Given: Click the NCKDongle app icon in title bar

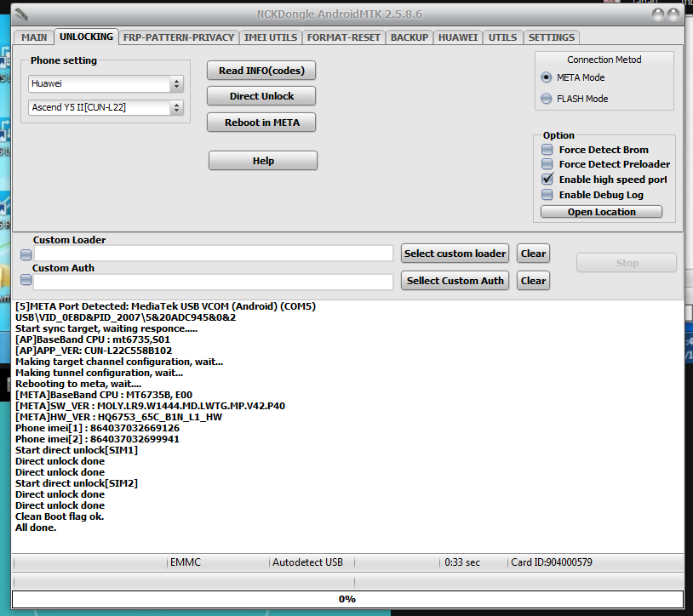Looking at the screenshot, I should [x=20, y=14].
